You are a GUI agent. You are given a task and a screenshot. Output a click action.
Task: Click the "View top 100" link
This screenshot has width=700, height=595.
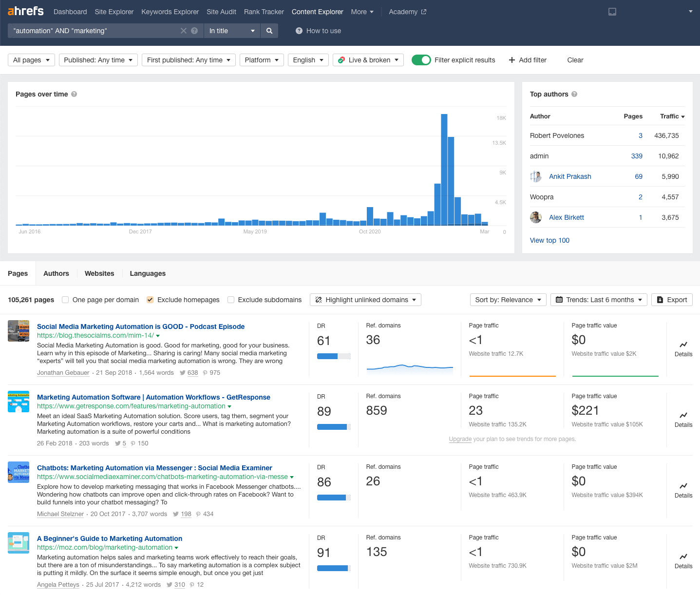(x=549, y=240)
